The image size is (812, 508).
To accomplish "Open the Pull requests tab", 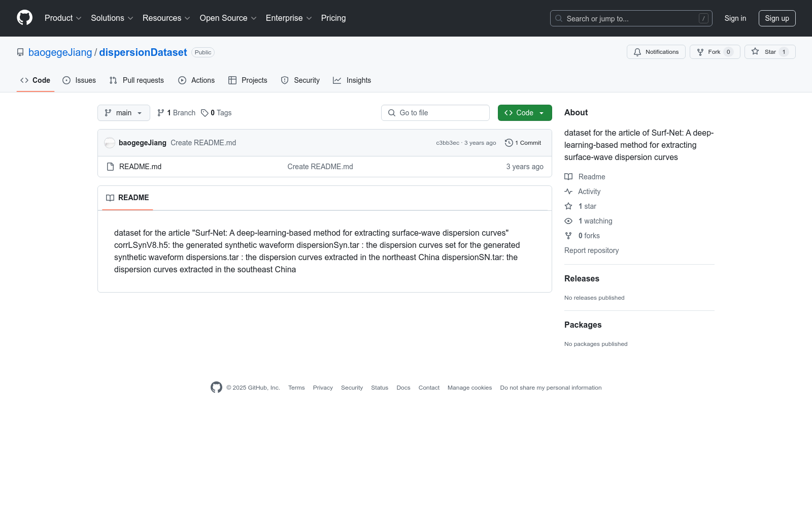I will click(137, 80).
